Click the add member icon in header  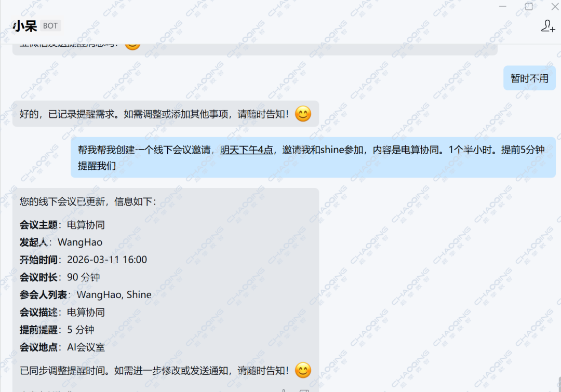(548, 26)
